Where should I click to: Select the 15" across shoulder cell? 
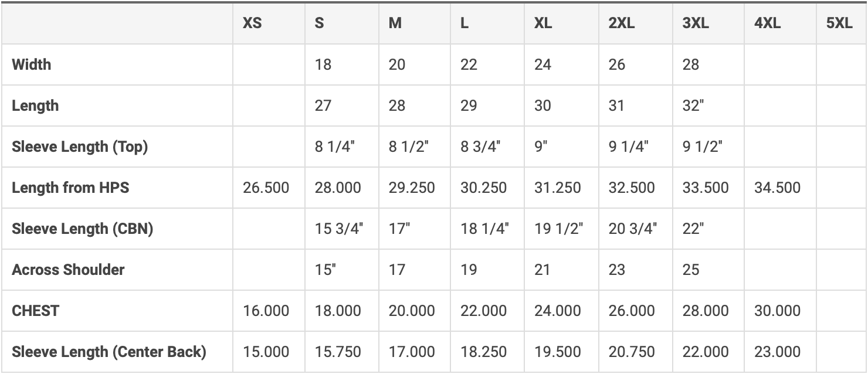325,270
